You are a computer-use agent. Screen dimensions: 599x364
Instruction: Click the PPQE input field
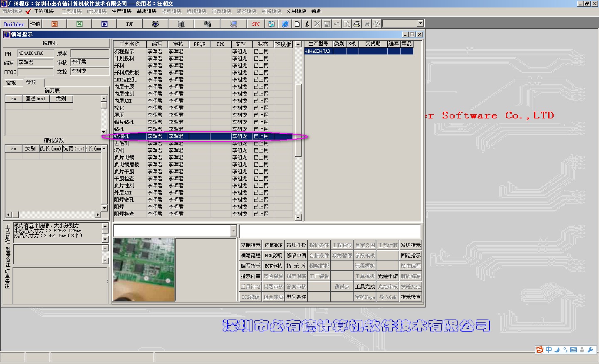tap(35, 72)
